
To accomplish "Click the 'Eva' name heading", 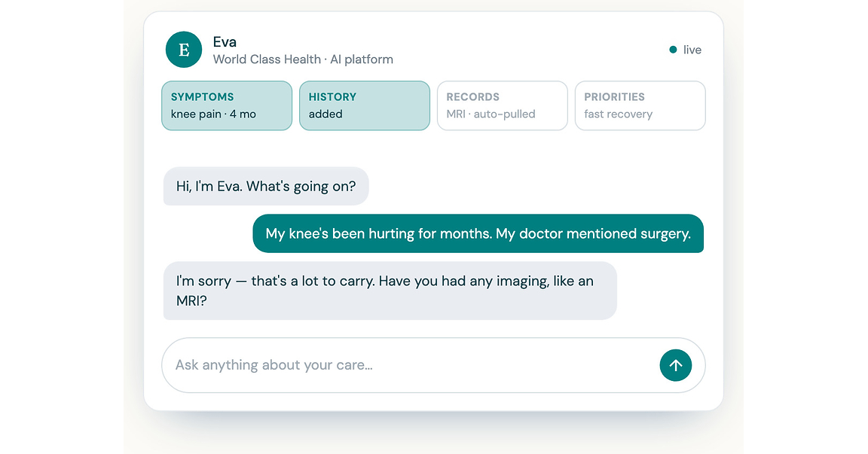I will (225, 42).
